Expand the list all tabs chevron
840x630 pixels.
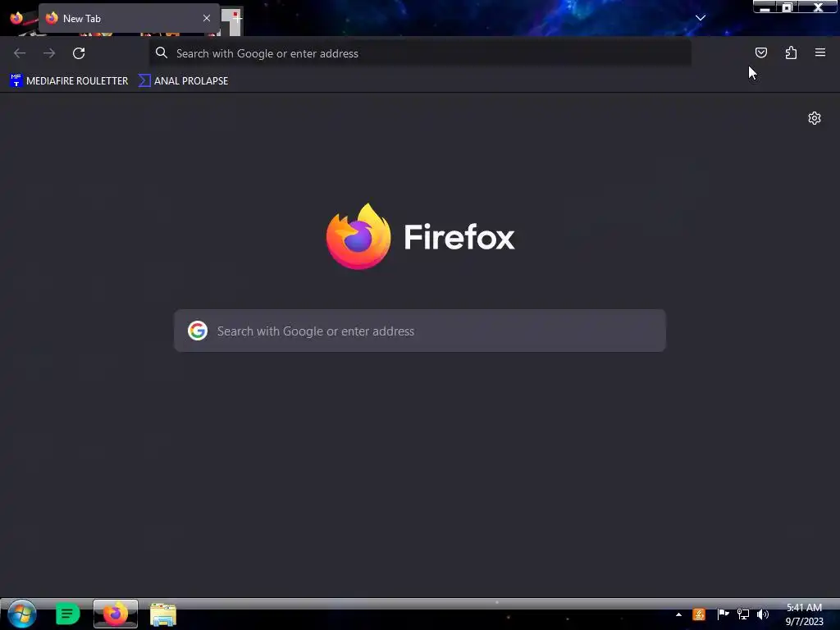coord(701,18)
